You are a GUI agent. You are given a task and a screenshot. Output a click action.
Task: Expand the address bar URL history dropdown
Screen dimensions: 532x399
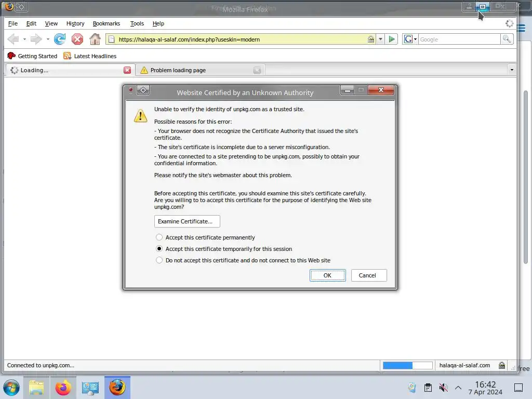(380, 39)
